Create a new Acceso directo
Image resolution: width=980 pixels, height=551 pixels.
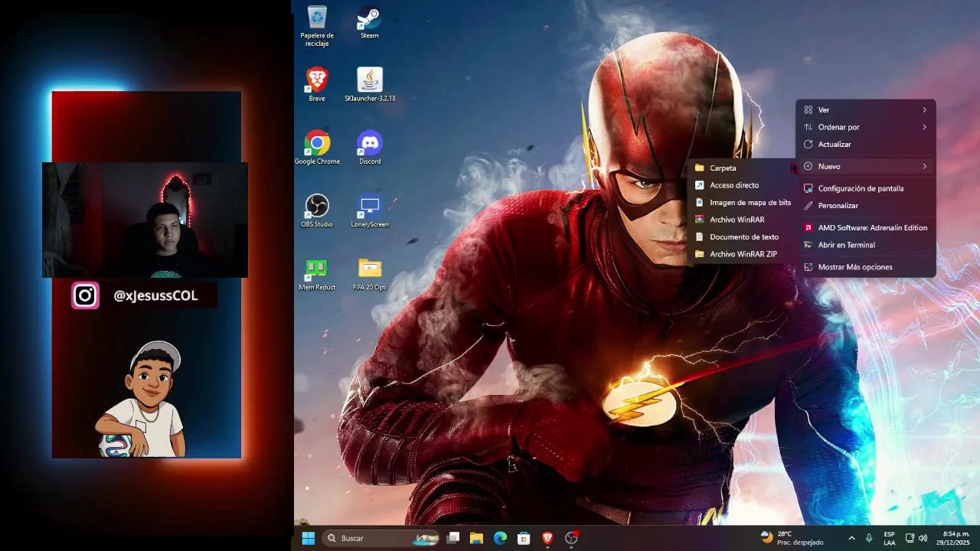pos(741,185)
